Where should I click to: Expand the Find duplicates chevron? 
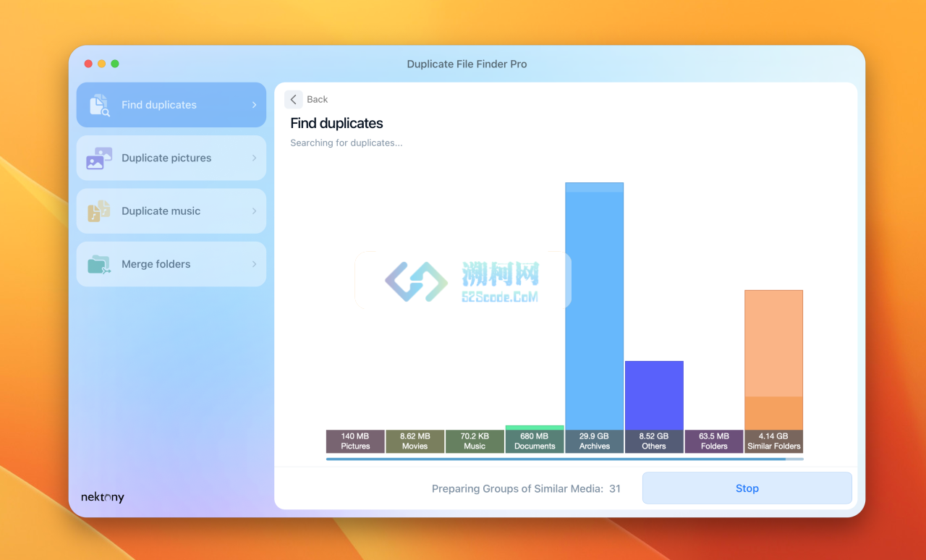click(254, 105)
